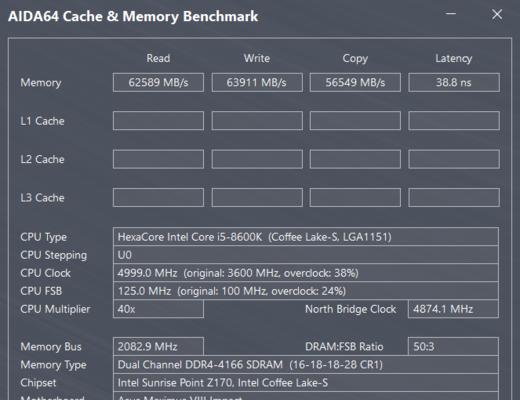Click the empty L1 Cache Latency result box
The width and height of the screenshot is (520, 400).
[454, 121]
